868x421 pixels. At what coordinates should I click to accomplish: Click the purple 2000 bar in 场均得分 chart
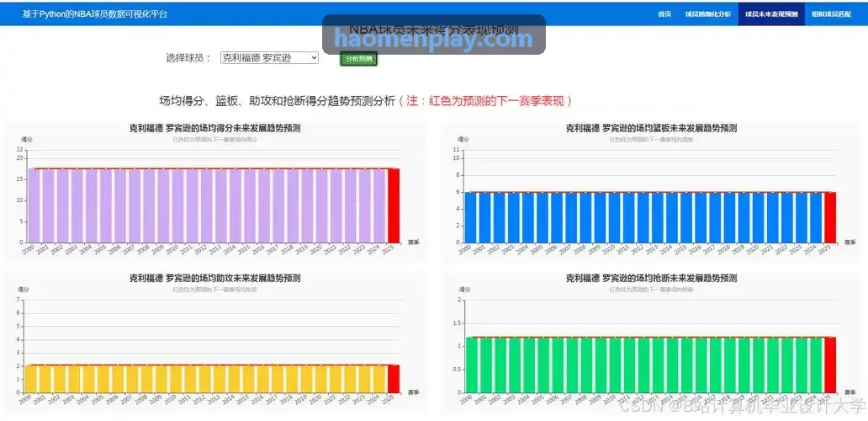[x=34, y=205]
